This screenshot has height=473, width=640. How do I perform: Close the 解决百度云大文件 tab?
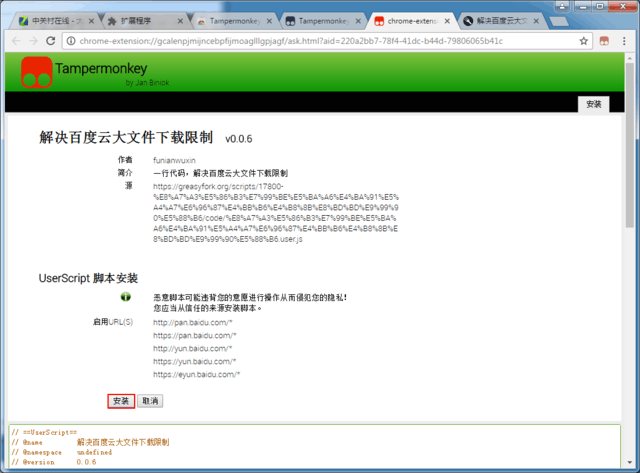536,21
